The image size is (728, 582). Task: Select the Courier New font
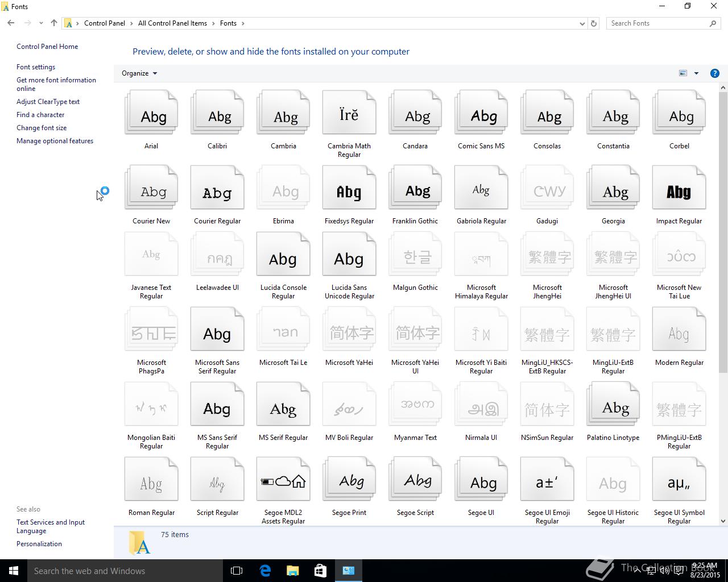(x=151, y=188)
